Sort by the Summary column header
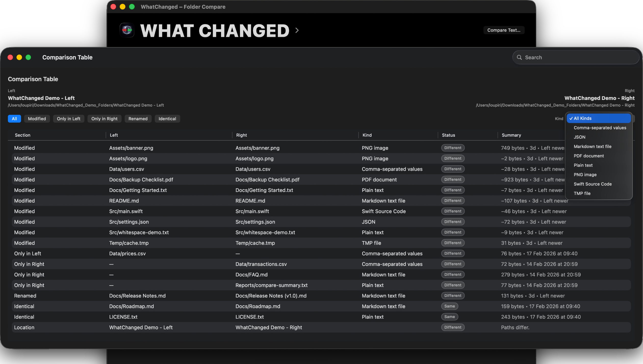 (x=511, y=135)
